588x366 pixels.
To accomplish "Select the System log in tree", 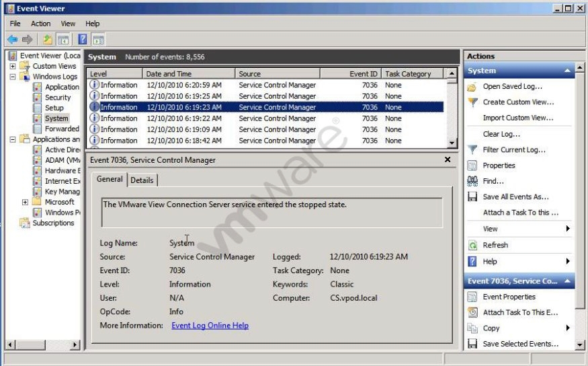I will click(x=56, y=118).
